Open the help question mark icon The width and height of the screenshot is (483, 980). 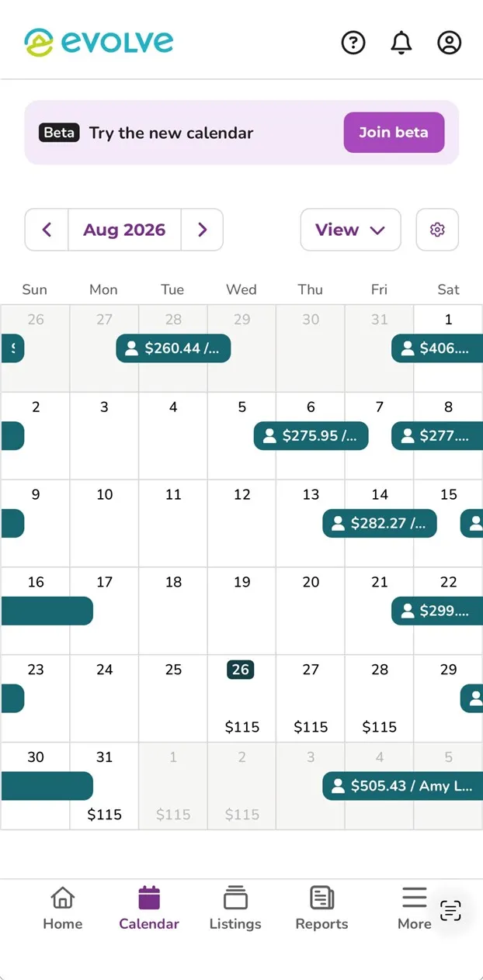pyautogui.click(x=353, y=42)
